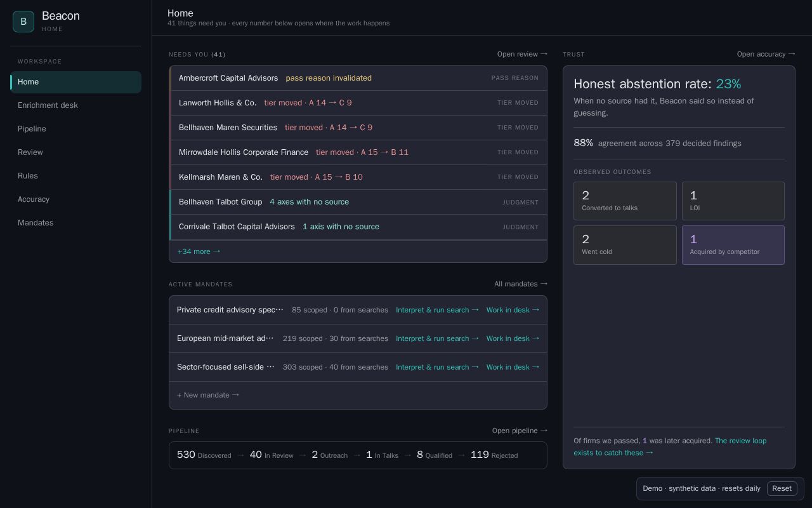812x508 pixels.
Task: Work in desk for Sector-focused sell-side
Action: [513, 367]
